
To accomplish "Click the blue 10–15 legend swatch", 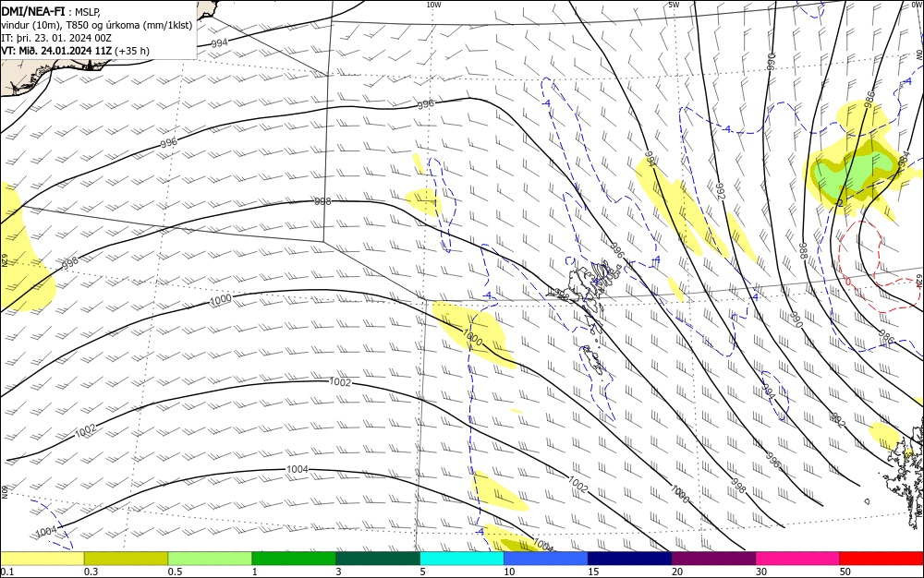I will 546,559.
